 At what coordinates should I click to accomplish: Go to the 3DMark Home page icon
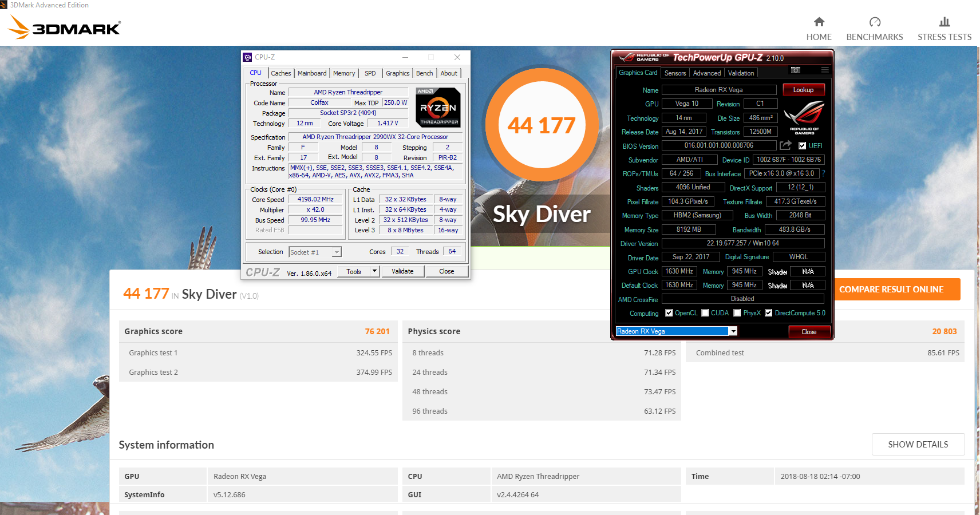click(819, 22)
